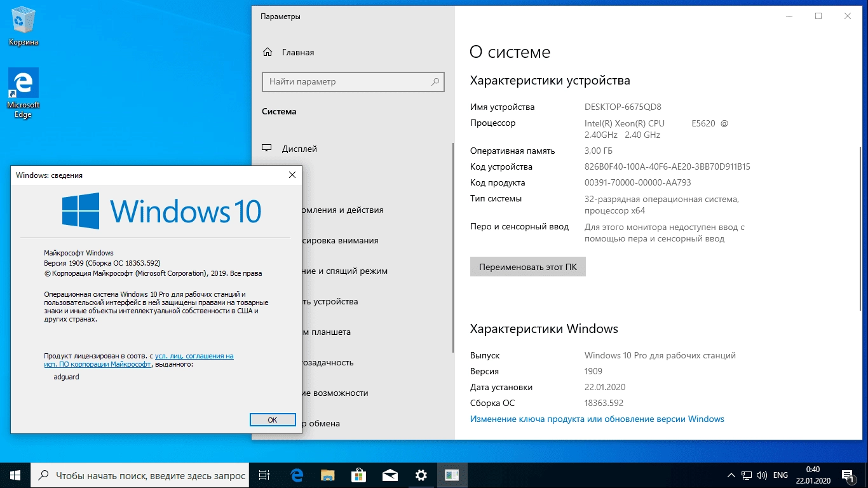Open the taskbar clock showing 0:40

(x=813, y=475)
